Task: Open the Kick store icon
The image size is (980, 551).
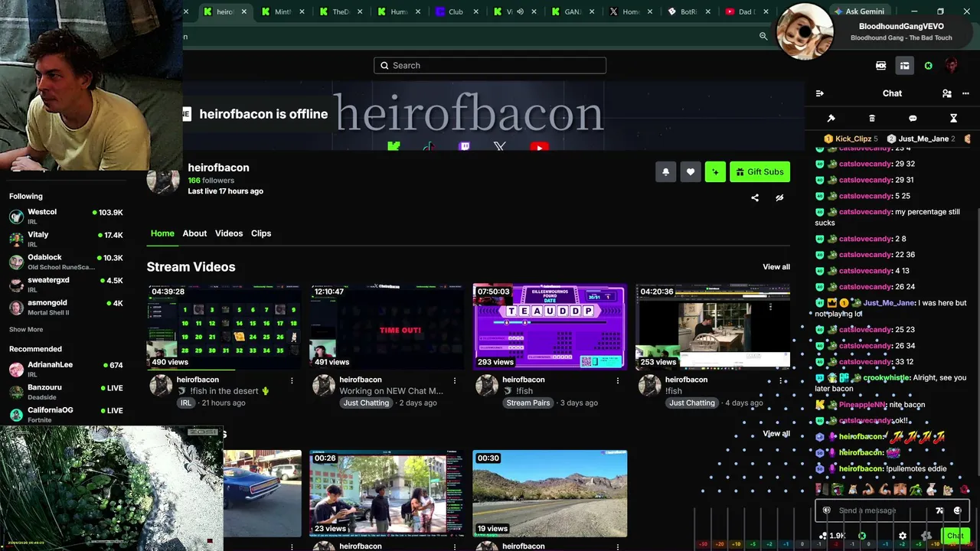Action: click(904, 66)
